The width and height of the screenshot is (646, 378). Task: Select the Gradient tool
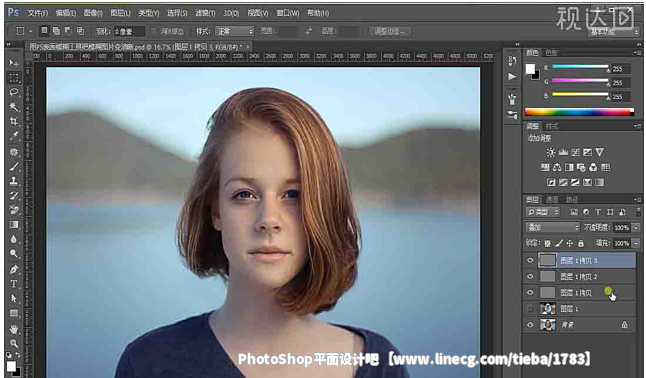[x=14, y=225]
